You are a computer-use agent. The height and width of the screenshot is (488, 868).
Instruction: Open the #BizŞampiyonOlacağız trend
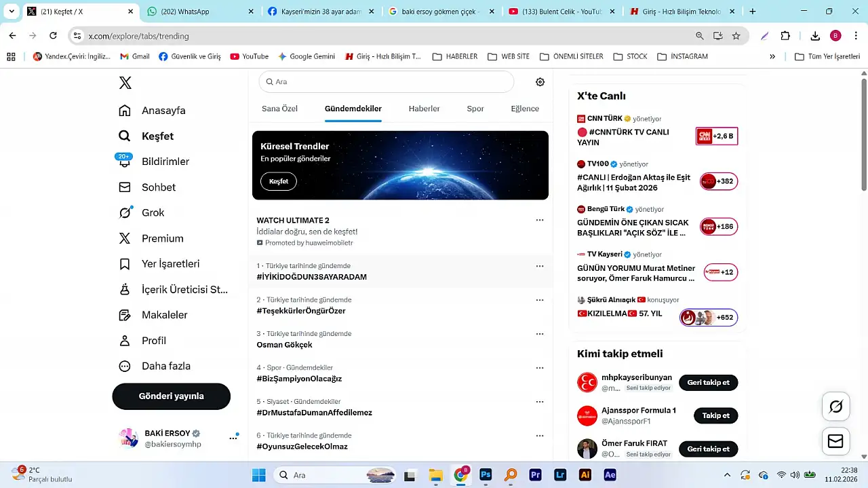point(299,379)
